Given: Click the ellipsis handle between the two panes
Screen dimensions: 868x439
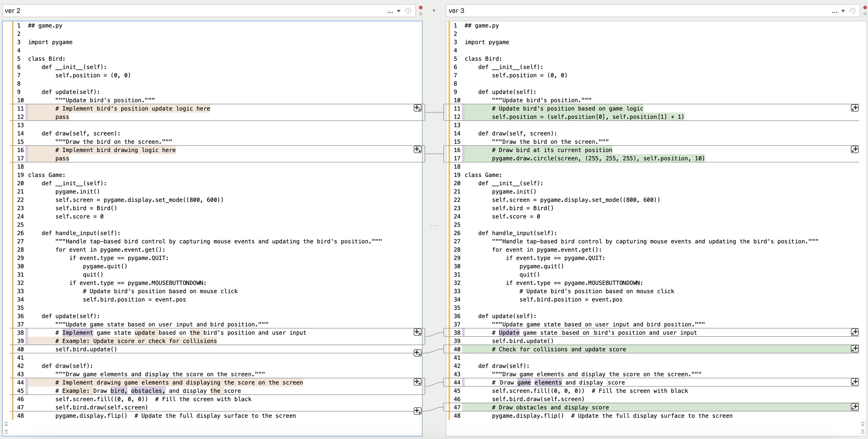Looking at the screenshot, I should pyautogui.click(x=434, y=225).
